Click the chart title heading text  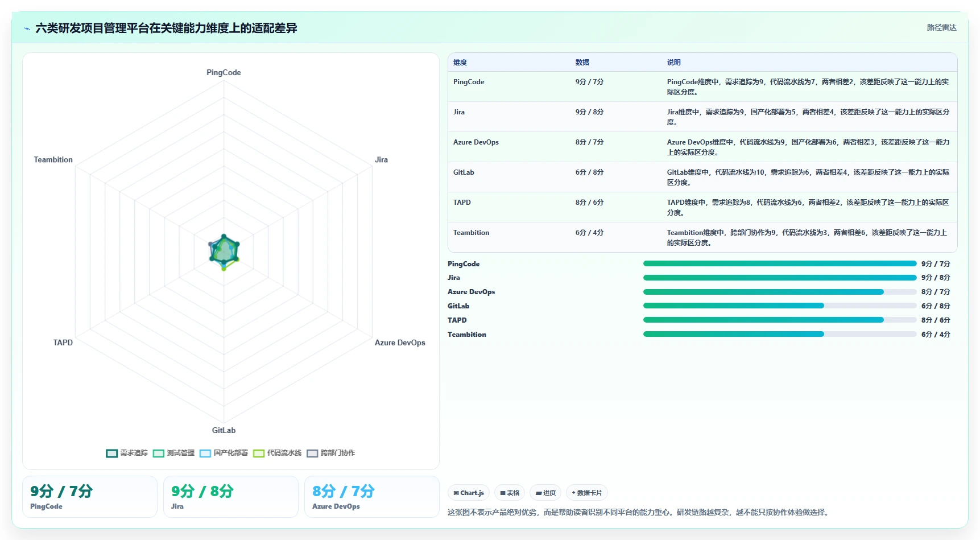pyautogui.click(x=166, y=28)
